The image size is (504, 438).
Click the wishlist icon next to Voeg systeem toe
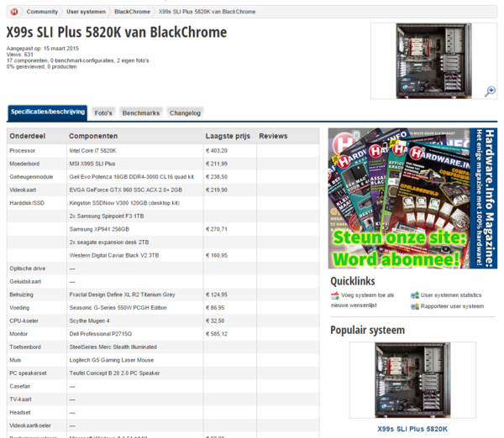[335, 295]
